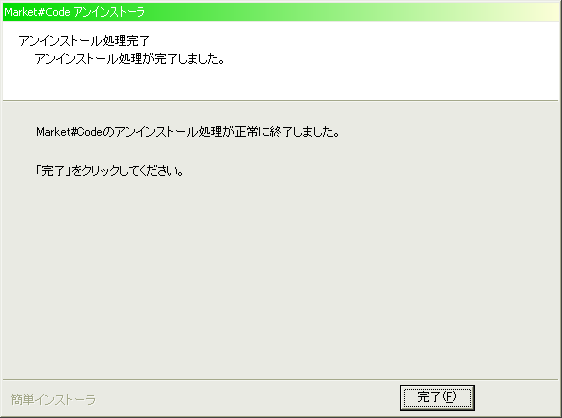Click 正常に終了しました at the end of the body message
The height and width of the screenshot is (418, 562).
[287, 132]
